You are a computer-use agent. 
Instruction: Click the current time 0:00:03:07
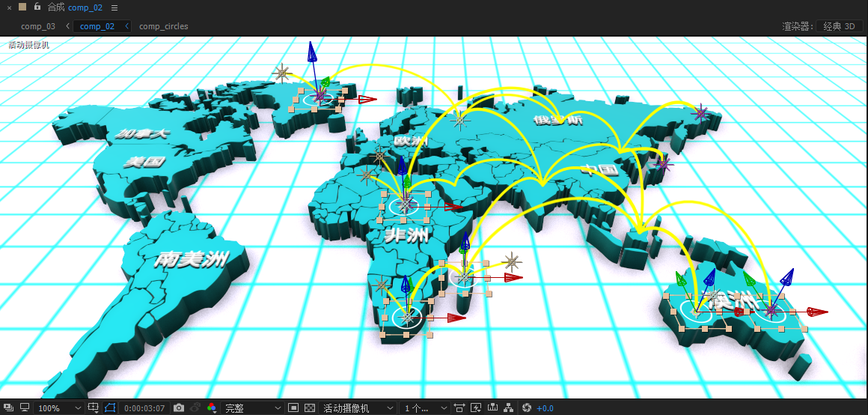[144, 408]
